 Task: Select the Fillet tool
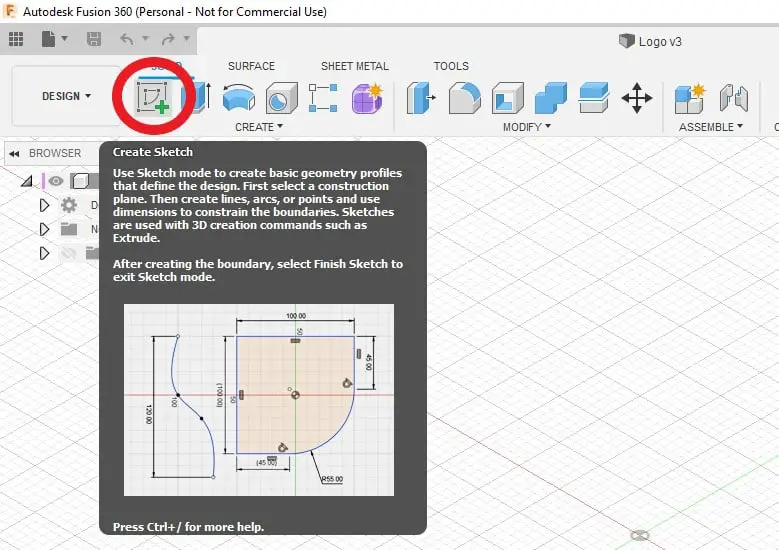[x=465, y=98]
